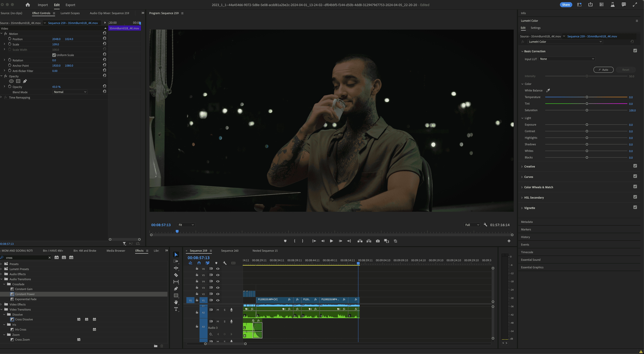Click the Auto button in Basic Correction
This screenshot has width=644, height=354.
pos(603,70)
